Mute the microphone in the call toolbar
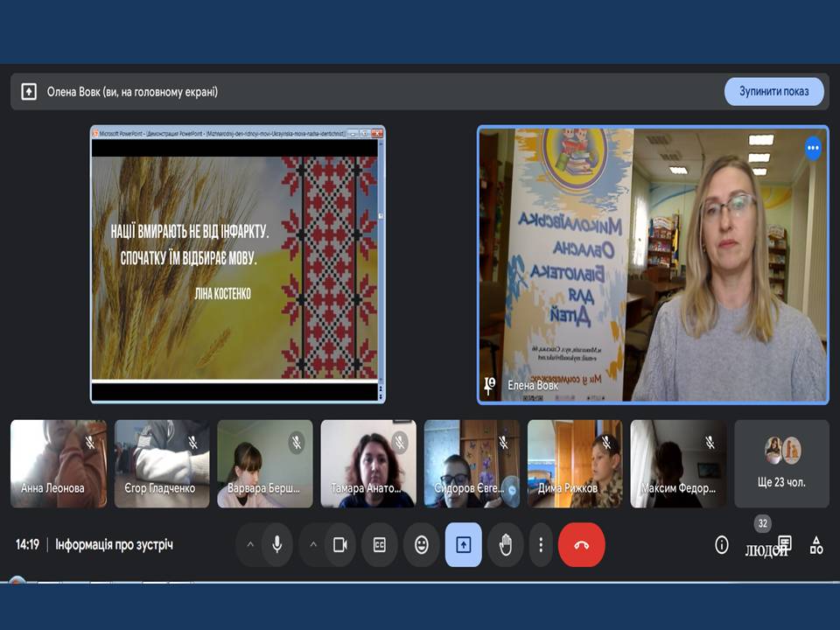Viewport: 840px width, 630px height. coord(277,544)
